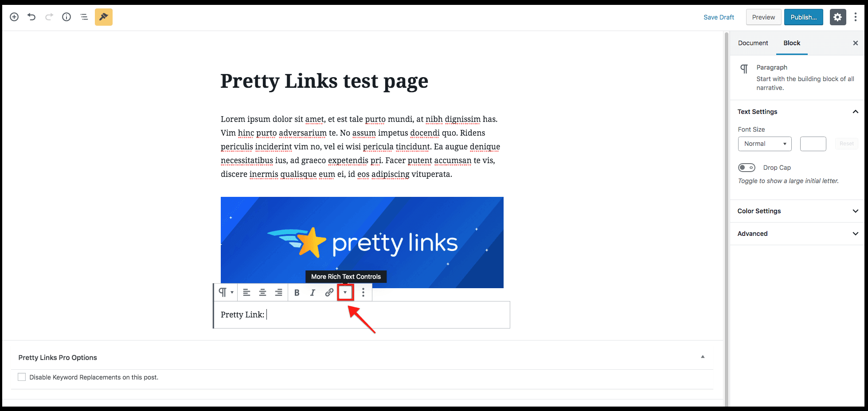This screenshot has width=868, height=411.
Task: Open the block navigation list icon
Action: click(x=84, y=17)
